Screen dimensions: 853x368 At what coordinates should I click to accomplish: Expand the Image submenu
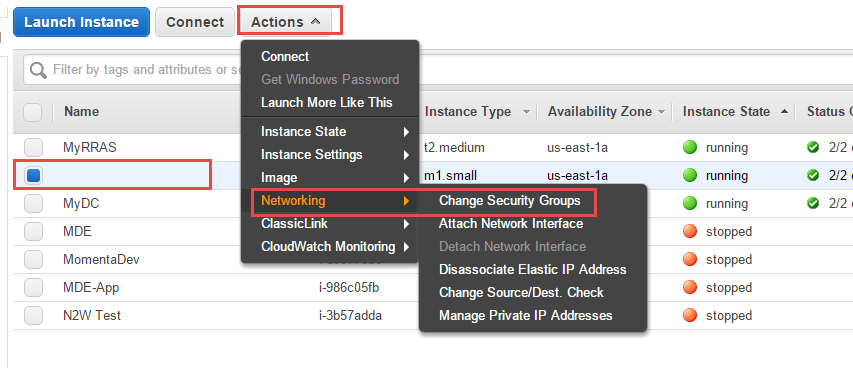(330, 177)
